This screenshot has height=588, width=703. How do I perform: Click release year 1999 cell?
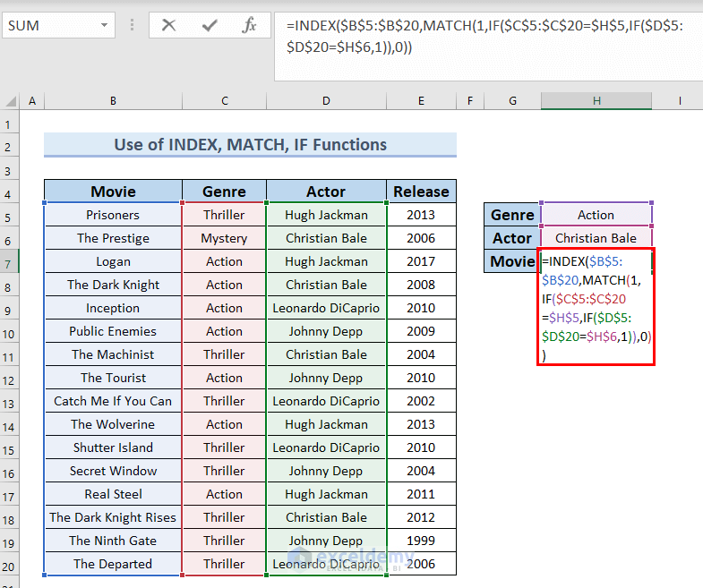pos(422,541)
